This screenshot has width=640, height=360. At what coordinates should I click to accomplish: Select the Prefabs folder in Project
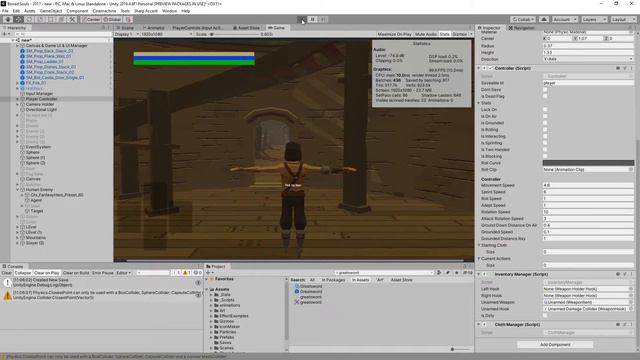(x=227, y=337)
